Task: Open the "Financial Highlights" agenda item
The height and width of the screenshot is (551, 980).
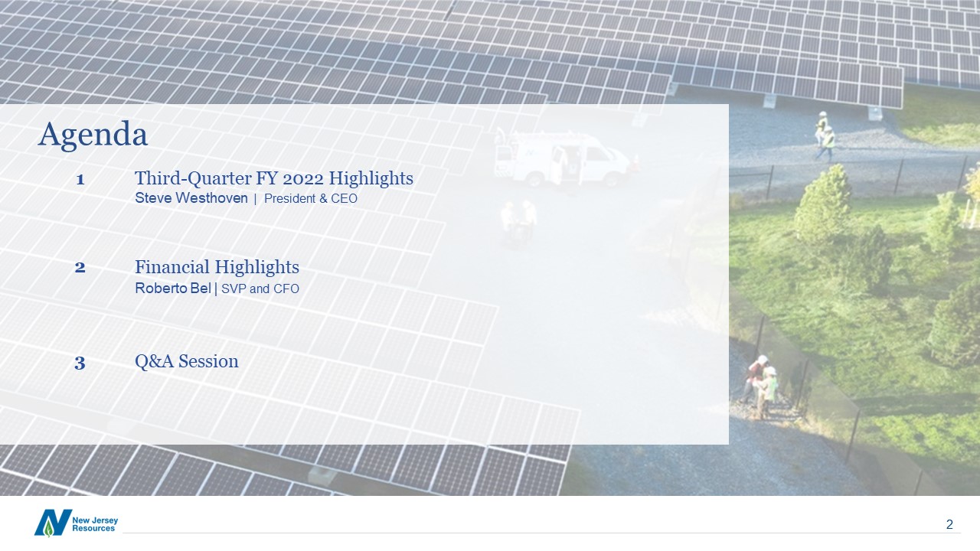Action: tap(217, 267)
